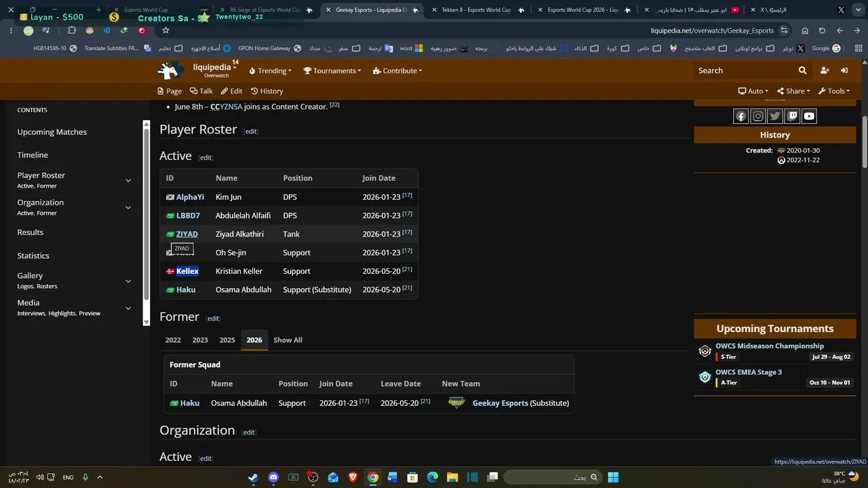Click the page vertical scrollbar

tap(865, 142)
